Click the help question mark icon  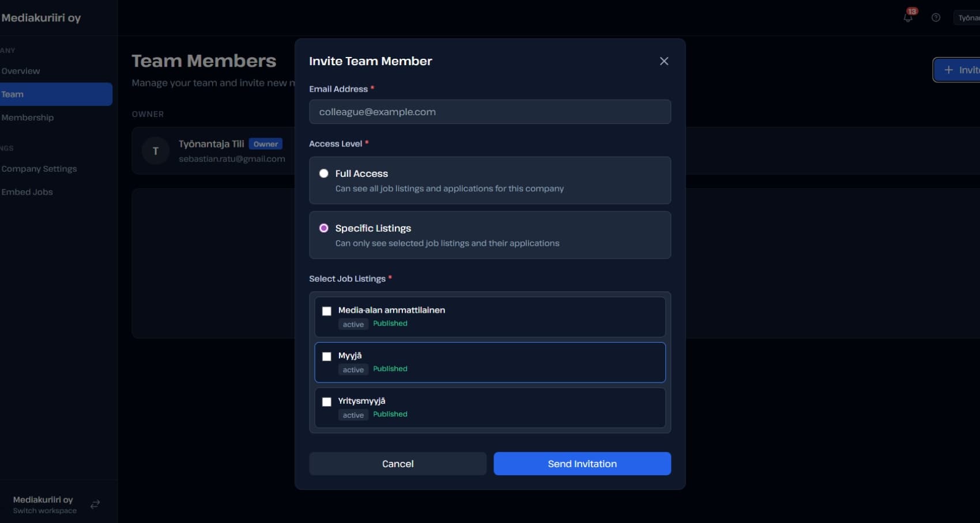(936, 18)
